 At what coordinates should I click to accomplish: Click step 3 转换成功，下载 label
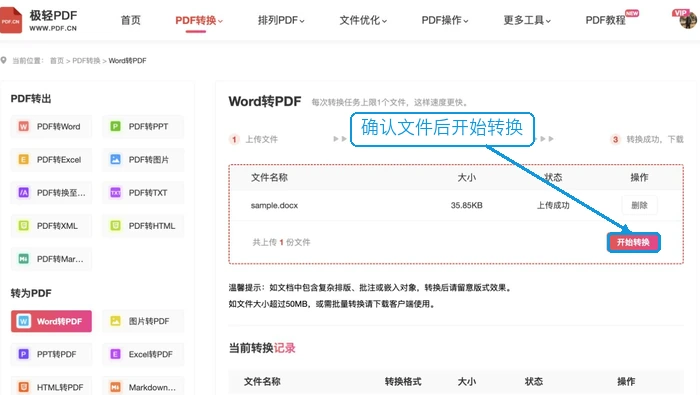pyautogui.click(x=654, y=139)
